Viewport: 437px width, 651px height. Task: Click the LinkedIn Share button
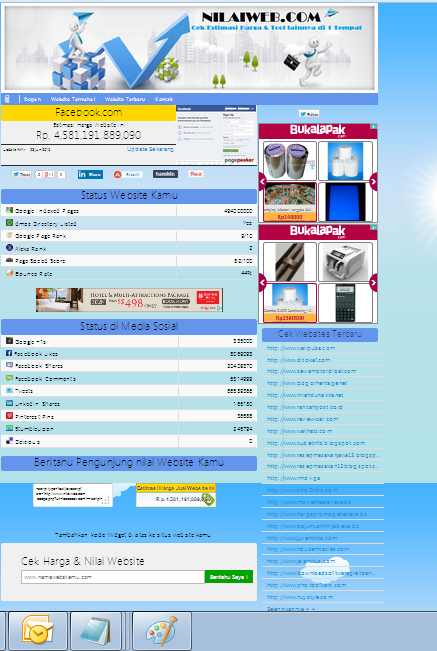(x=90, y=174)
